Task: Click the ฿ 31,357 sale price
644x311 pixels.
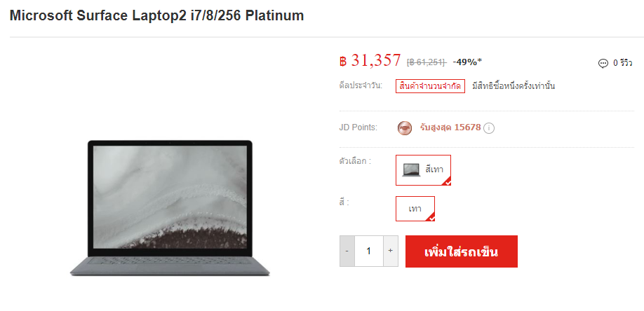Action: pos(370,61)
